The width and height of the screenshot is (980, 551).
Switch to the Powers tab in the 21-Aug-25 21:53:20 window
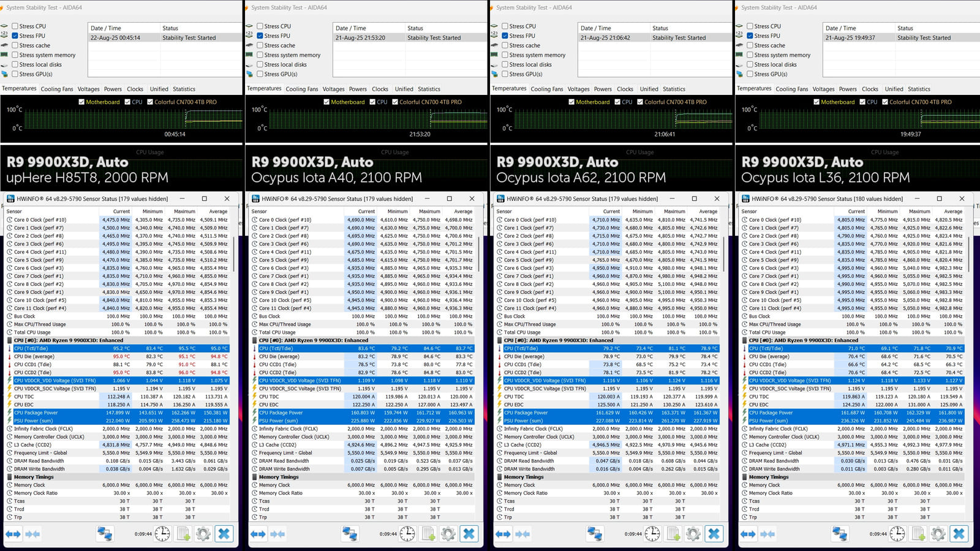coord(358,89)
